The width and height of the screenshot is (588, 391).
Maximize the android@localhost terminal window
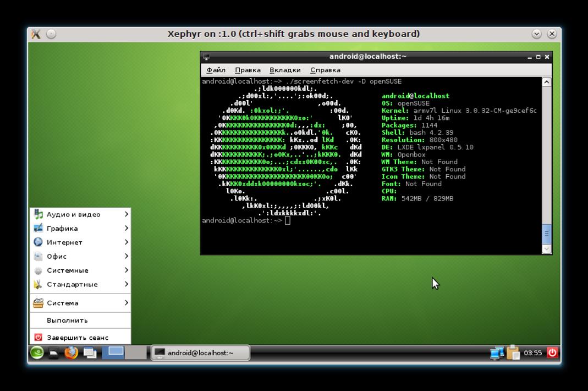pos(538,57)
